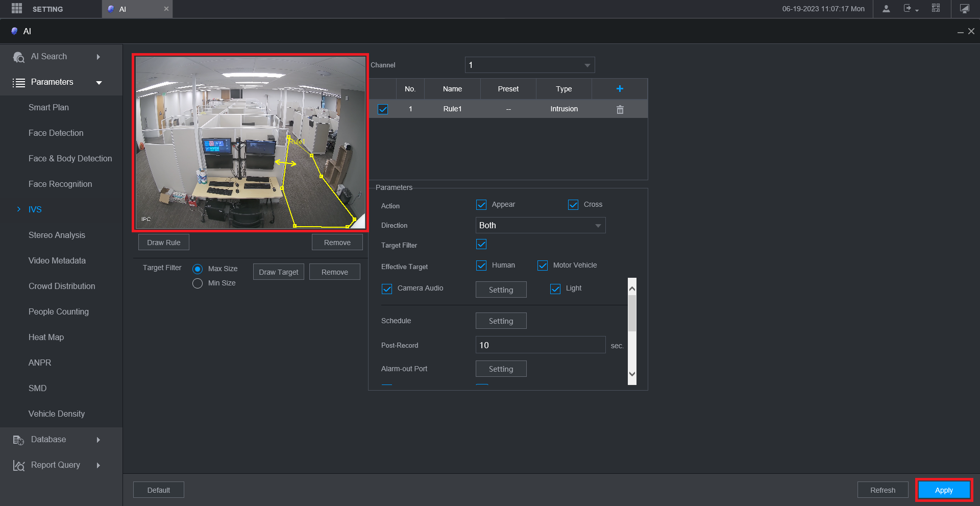Uncheck the Appear action checkbox
980x506 pixels.
coord(481,205)
